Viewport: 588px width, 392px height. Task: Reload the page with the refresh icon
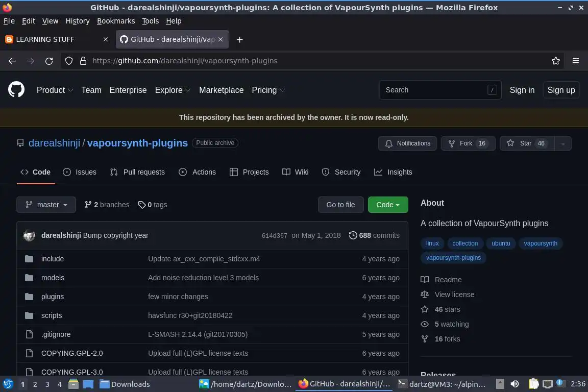(49, 61)
